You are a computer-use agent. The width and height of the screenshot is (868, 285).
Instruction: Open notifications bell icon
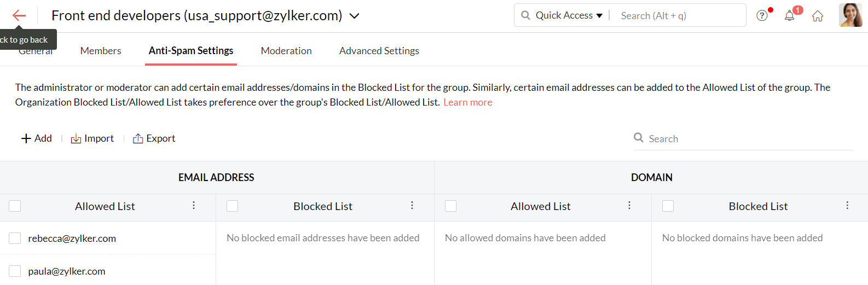tap(789, 16)
